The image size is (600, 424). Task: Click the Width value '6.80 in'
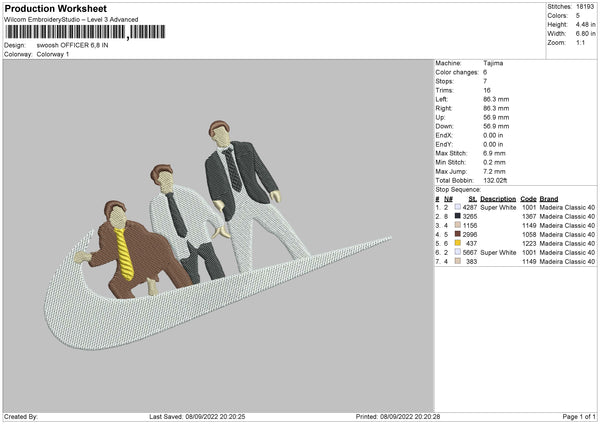tap(585, 34)
